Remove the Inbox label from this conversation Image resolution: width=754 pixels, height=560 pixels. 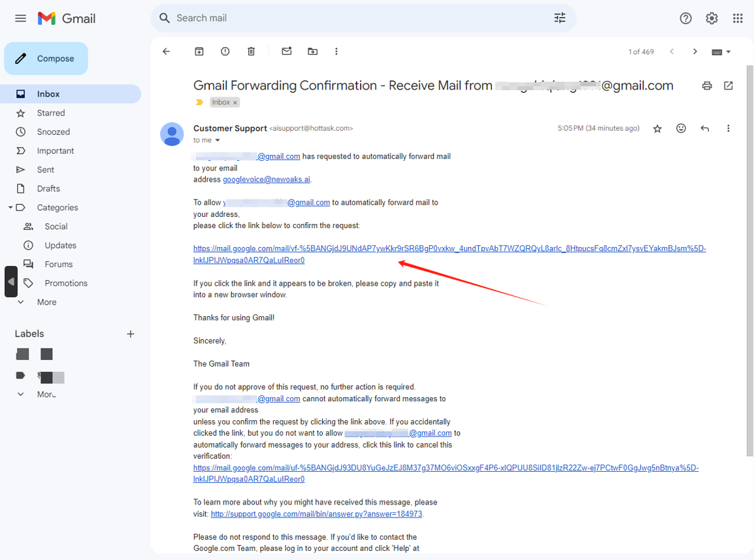[235, 103]
